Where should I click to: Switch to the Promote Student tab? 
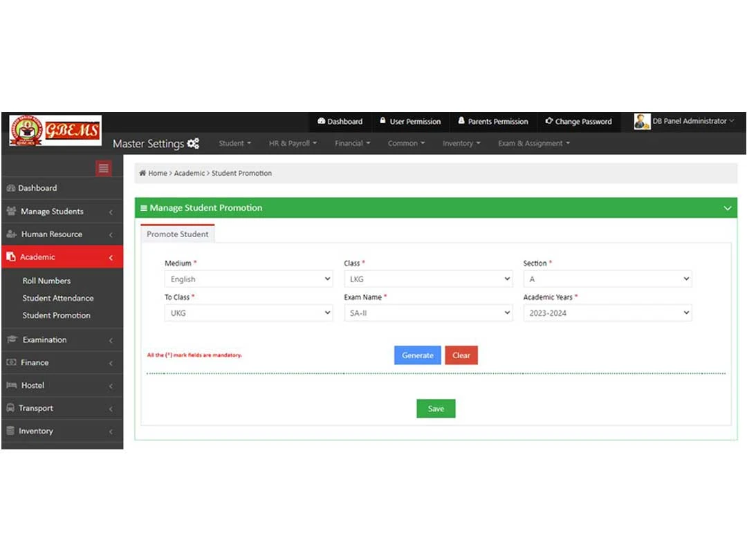pos(177,234)
